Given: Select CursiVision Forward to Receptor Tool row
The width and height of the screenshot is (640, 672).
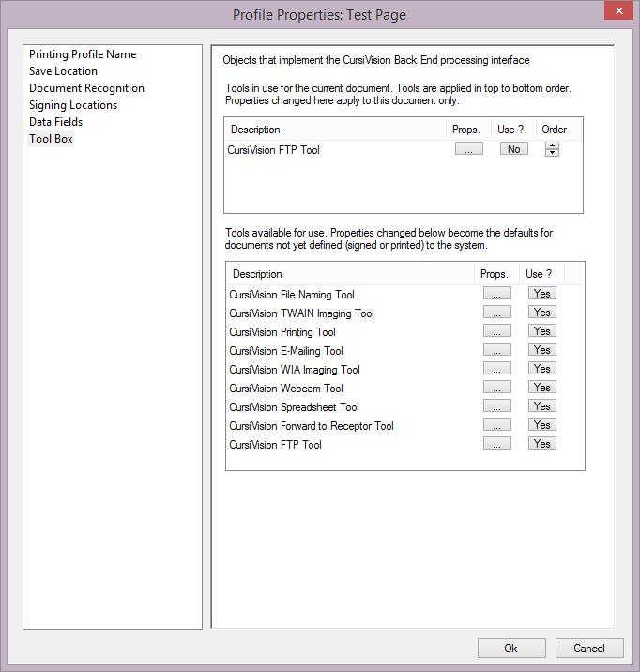Looking at the screenshot, I should pyautogui.click(x=312, y=426).
